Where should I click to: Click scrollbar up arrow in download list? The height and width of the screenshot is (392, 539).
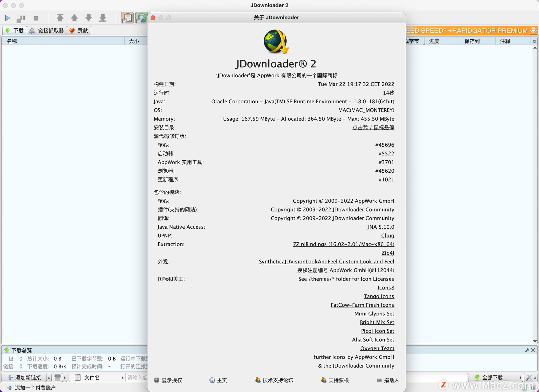[535, 48]
